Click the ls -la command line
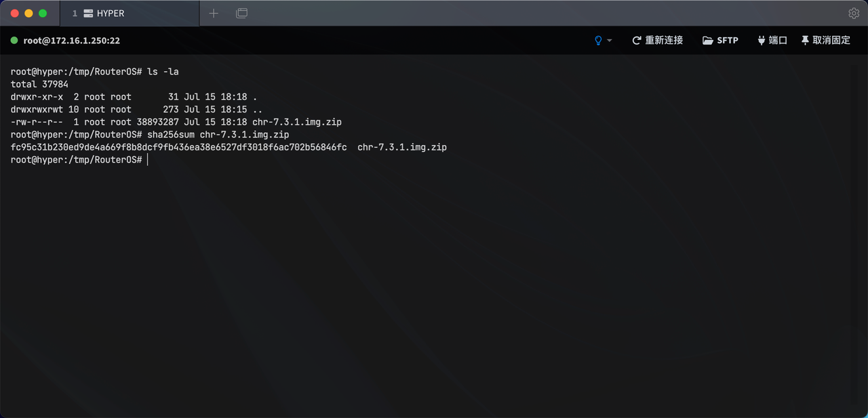Screen dimensions: 868x418 (95, 71)
